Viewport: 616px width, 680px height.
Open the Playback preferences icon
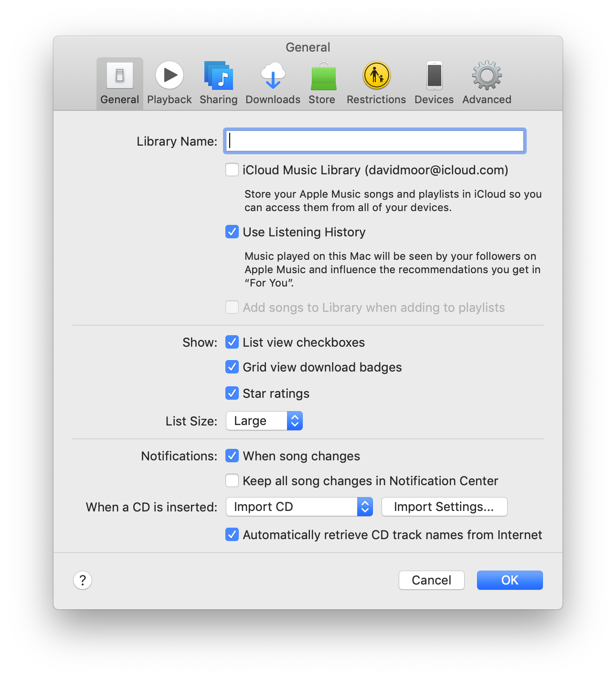click(170, 75)
